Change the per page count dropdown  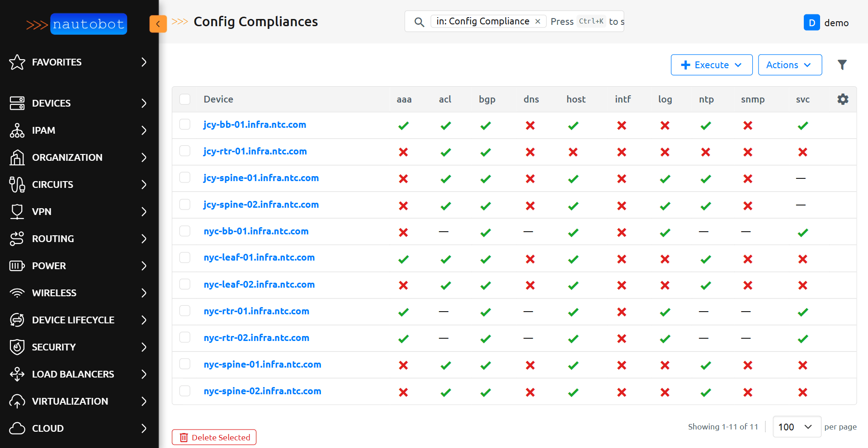[x=796, y=427]
